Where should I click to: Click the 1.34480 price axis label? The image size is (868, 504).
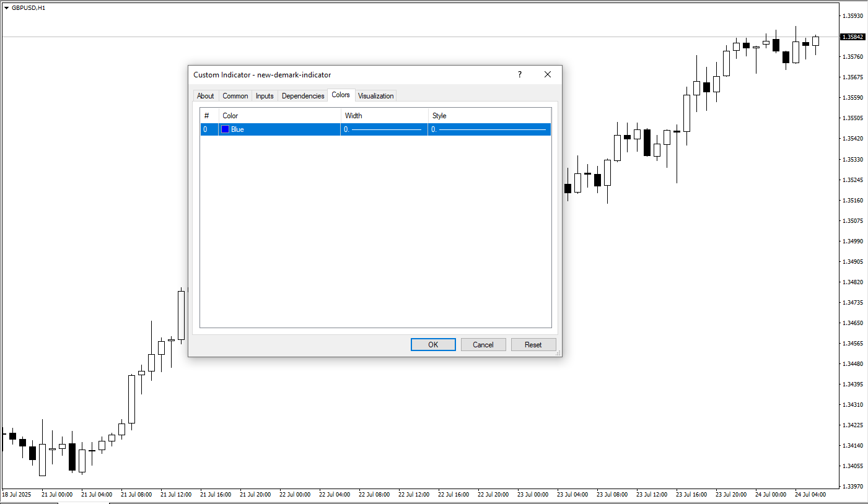click(x=853, y=364)
